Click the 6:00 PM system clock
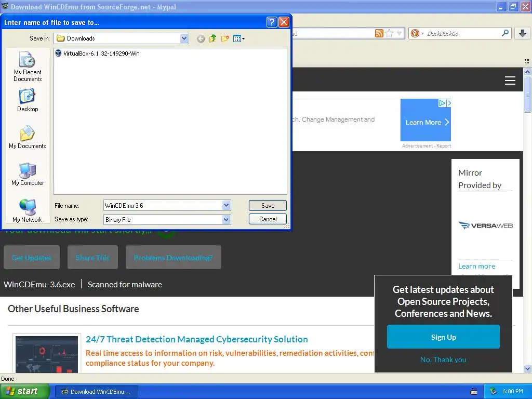The width and height of the screenshot is (532, 399). (513, 391)
